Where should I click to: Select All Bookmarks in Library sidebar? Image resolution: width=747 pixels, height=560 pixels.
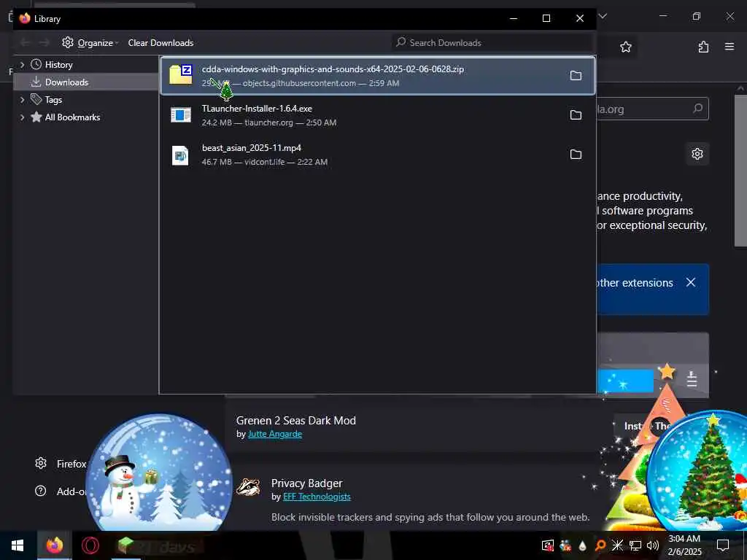[x=72, y=117]
